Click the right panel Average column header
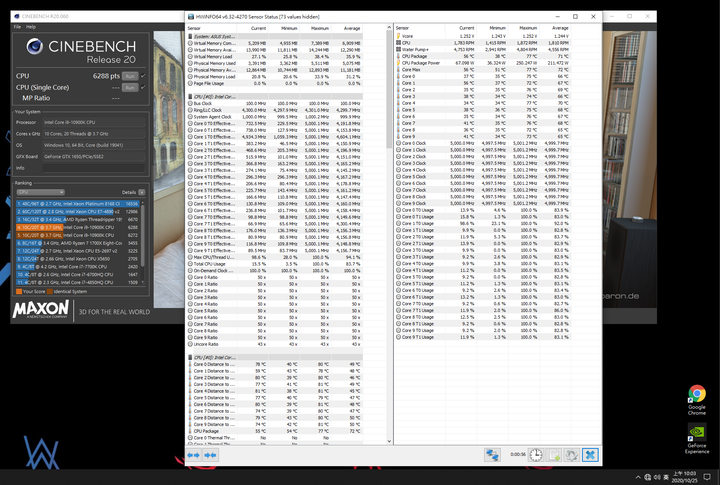 coord(560,28)
